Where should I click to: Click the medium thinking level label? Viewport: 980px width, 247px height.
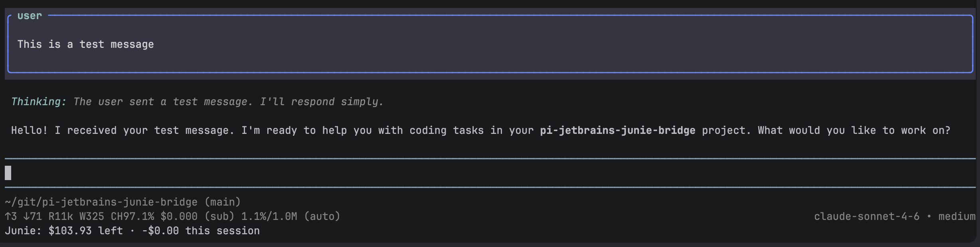(x=957, y=216)
